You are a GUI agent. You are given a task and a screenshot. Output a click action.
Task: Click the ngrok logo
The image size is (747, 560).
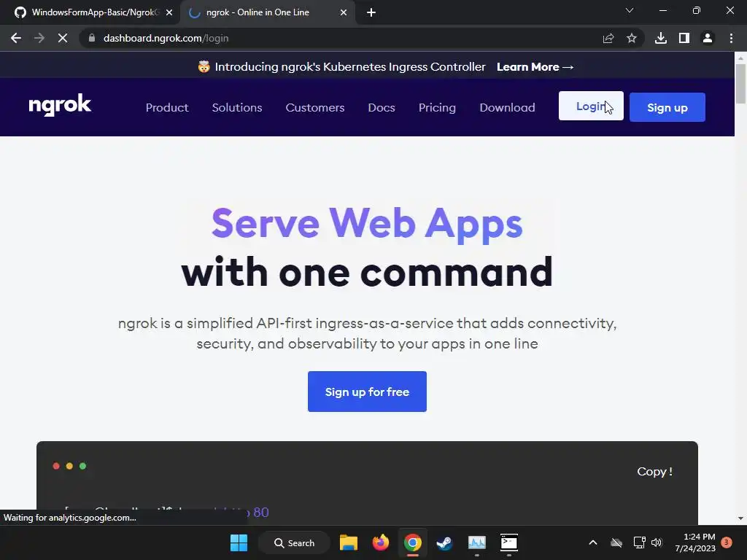coord(60,105)
